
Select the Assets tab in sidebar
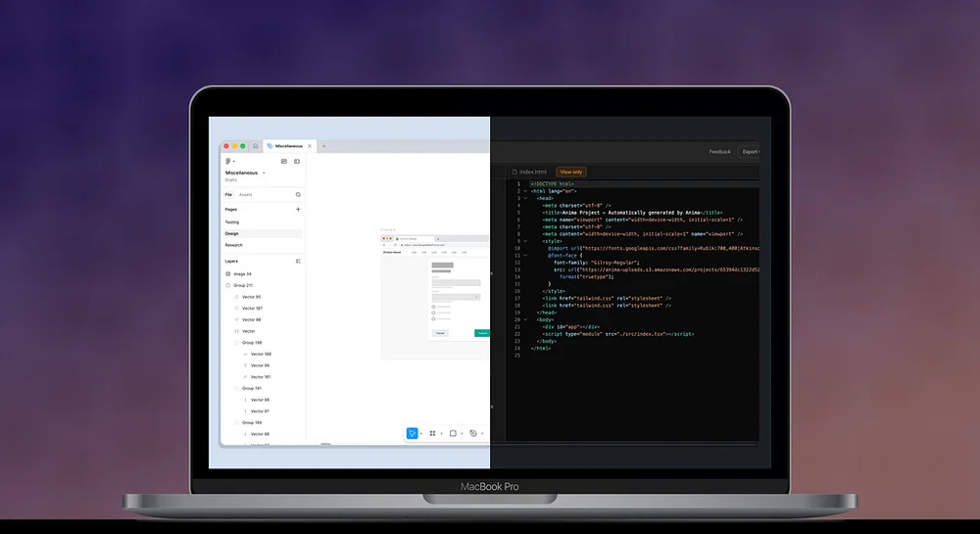coord(246,195)
